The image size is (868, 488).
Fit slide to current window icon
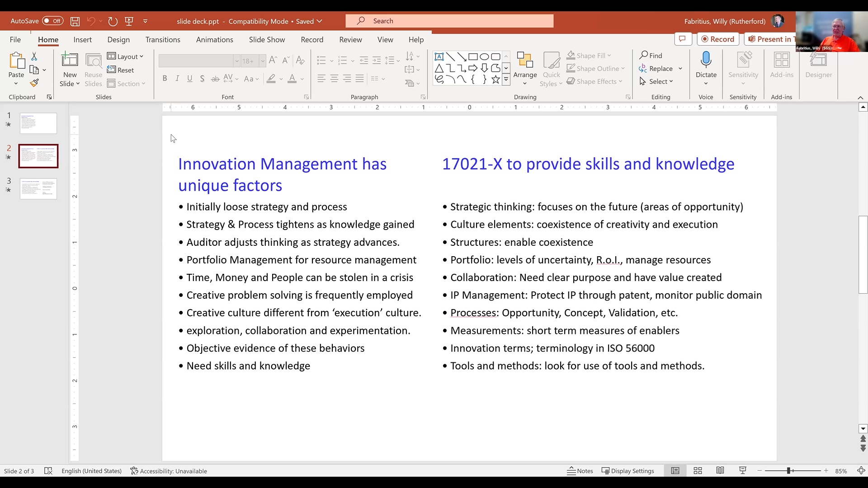(861, 471)
